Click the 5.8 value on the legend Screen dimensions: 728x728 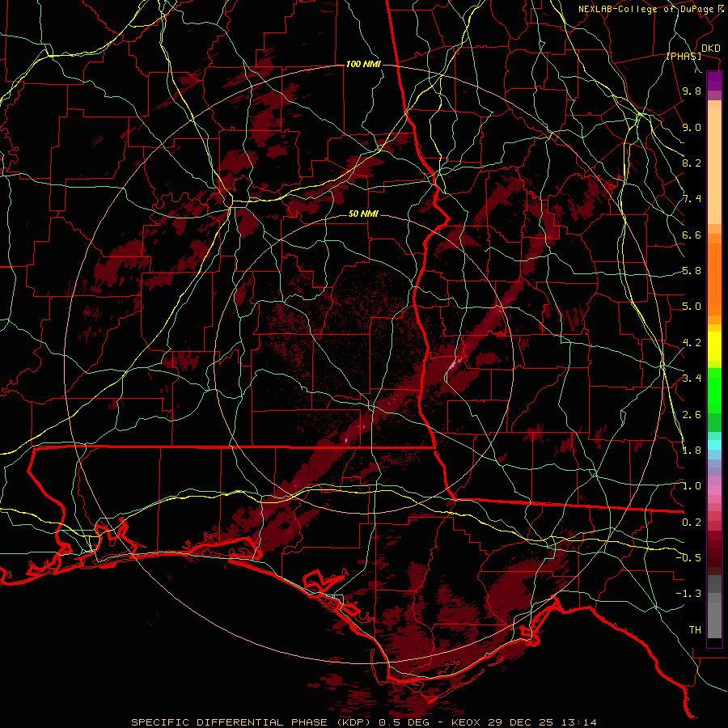(692, 271)
